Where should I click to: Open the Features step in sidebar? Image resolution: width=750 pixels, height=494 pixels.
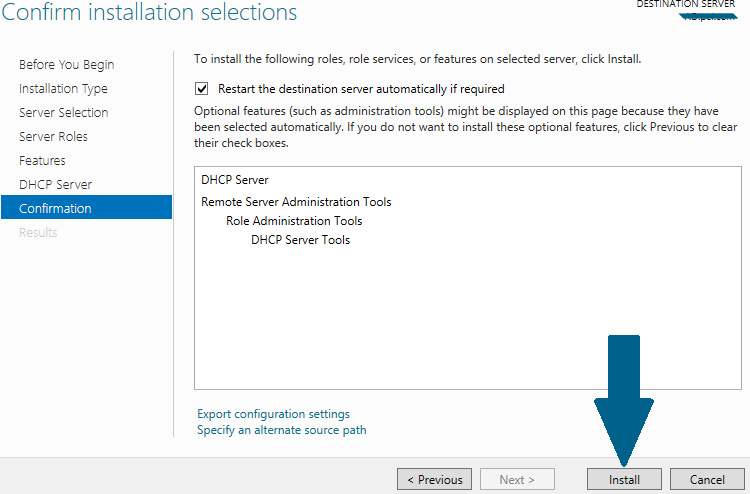(42, 161)
